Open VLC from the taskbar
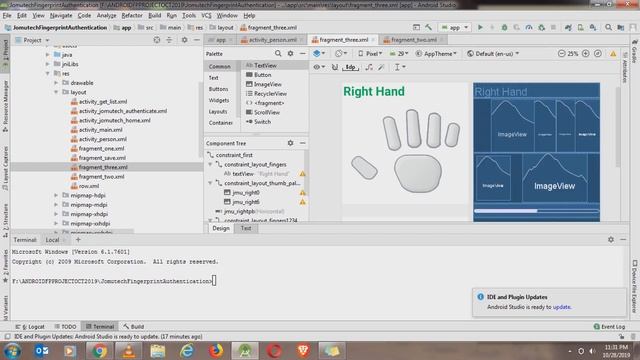The width and height of the screenshot is (640, 360). pos(129,351)
